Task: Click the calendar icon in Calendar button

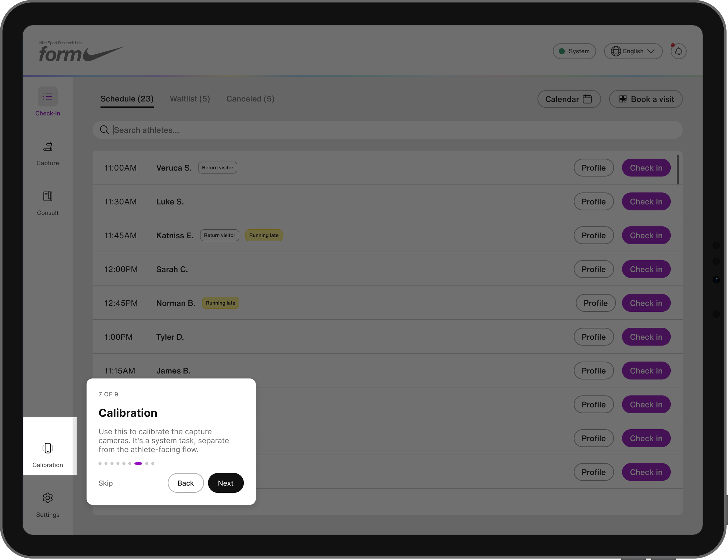Action: [587, 99]
